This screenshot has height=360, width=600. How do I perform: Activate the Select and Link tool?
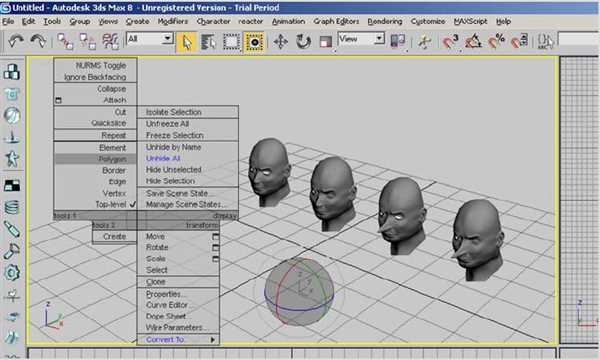click(65, 41)
